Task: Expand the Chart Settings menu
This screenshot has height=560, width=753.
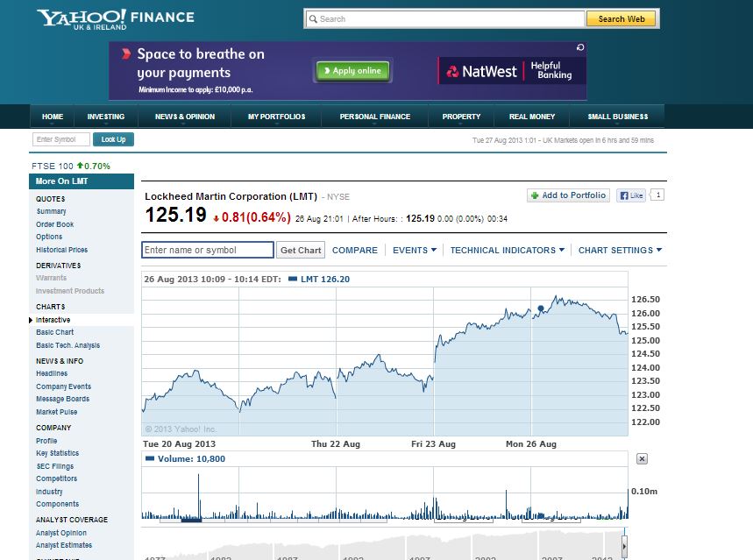Action: (x=620, y=251)
